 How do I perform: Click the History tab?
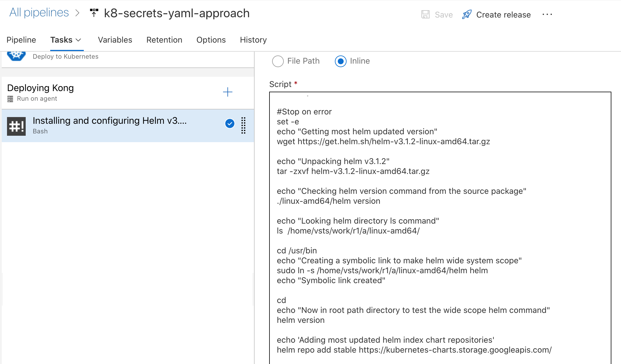[x=253, y=39]
